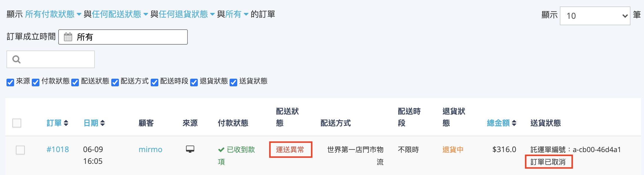Select the checkbox for order #1018
The width and height of the screenshot is (644, 175).
pyautogui.click(x=20, y=150)
